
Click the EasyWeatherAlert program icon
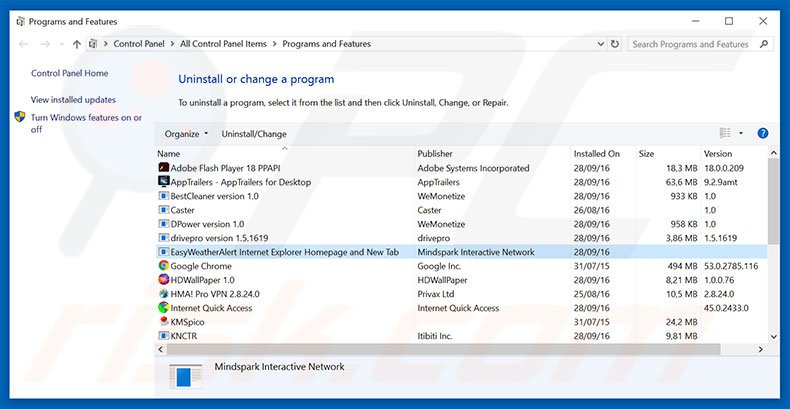coord(163,251)
